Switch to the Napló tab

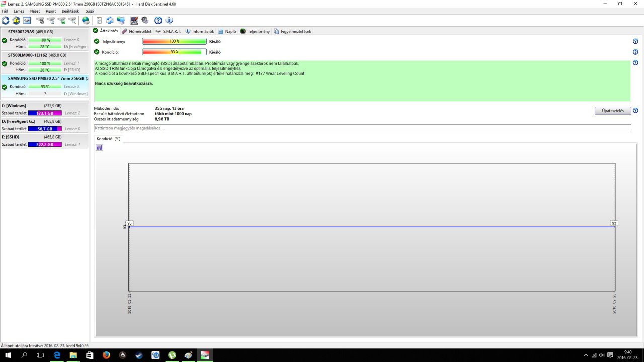point(227,31)
